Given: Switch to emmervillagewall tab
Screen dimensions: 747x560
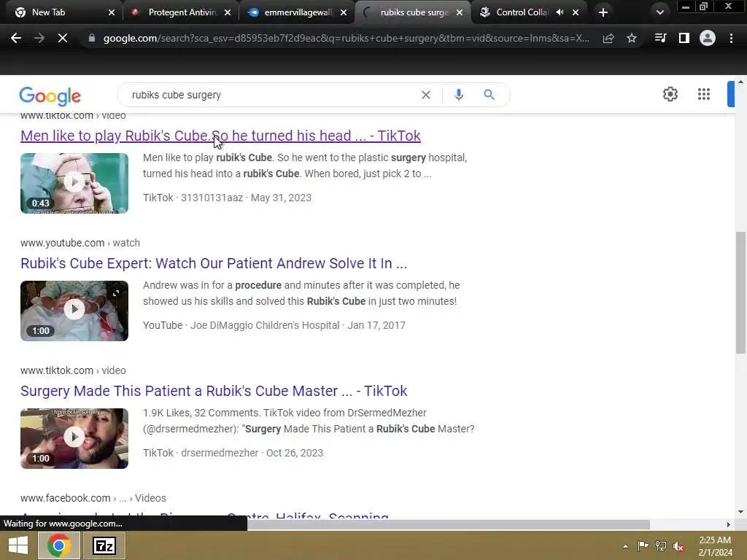Looking at the screenshot, I should (299, 12).
